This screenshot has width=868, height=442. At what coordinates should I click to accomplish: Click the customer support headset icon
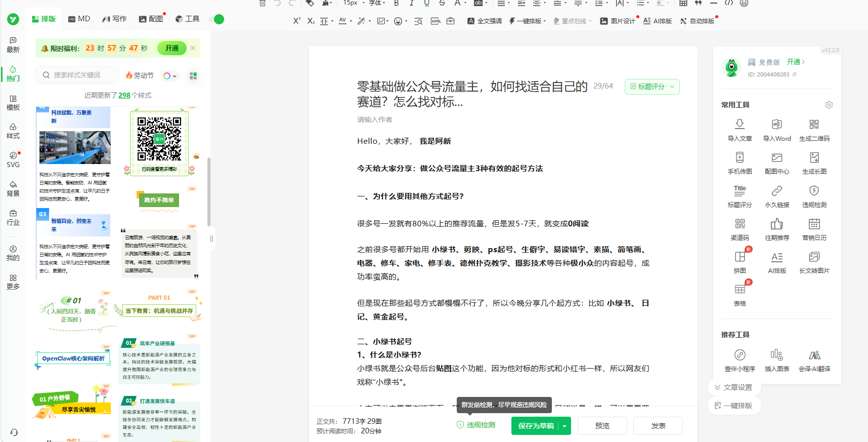tap(14, 432)
